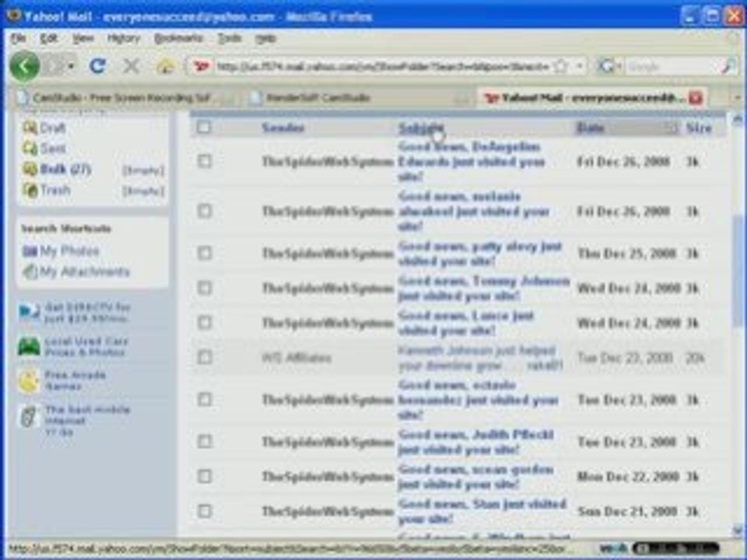Open the Stan just visited your site message
Screen dimensions: 747x560
481,511
